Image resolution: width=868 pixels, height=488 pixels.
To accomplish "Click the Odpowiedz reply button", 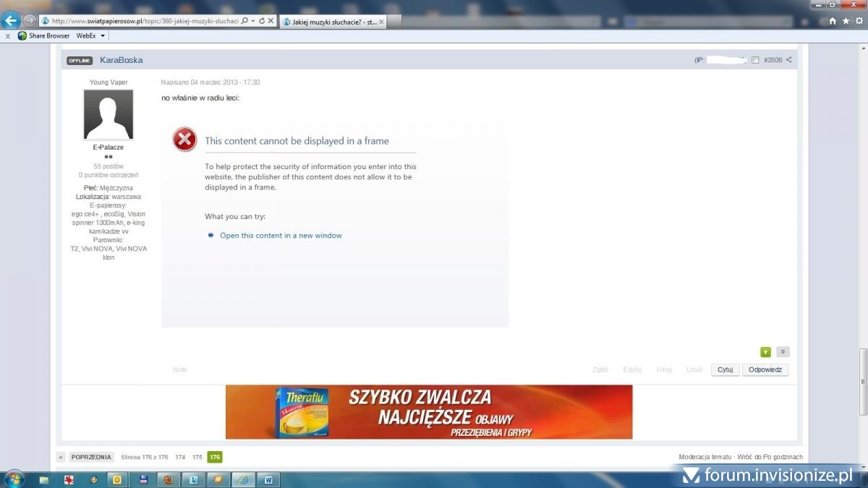I will [765, 369].
